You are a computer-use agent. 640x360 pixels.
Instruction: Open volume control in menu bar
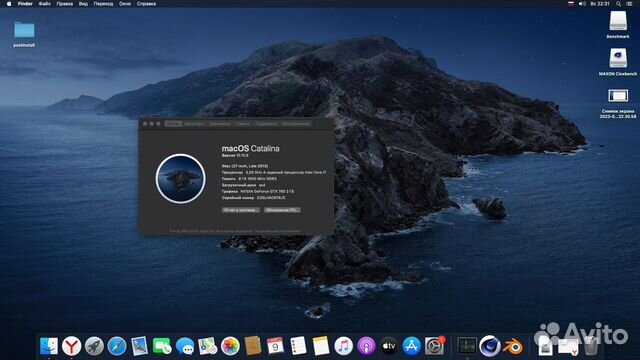coord(582,4)
